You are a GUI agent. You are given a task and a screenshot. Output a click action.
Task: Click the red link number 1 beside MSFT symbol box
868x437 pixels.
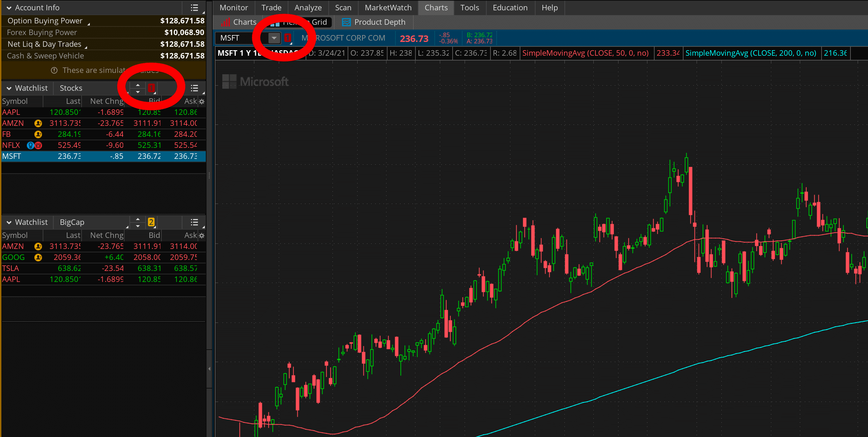tap(288, 38)
